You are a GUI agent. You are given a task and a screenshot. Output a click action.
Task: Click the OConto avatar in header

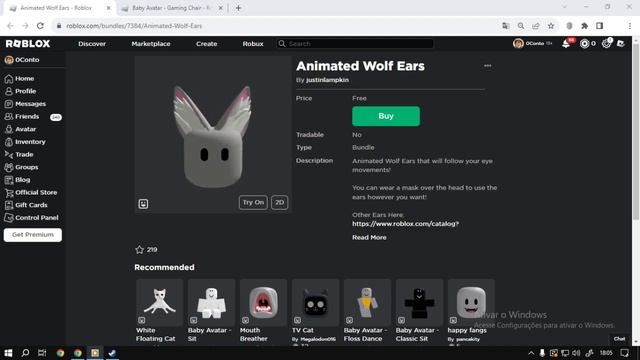(518, 43)
